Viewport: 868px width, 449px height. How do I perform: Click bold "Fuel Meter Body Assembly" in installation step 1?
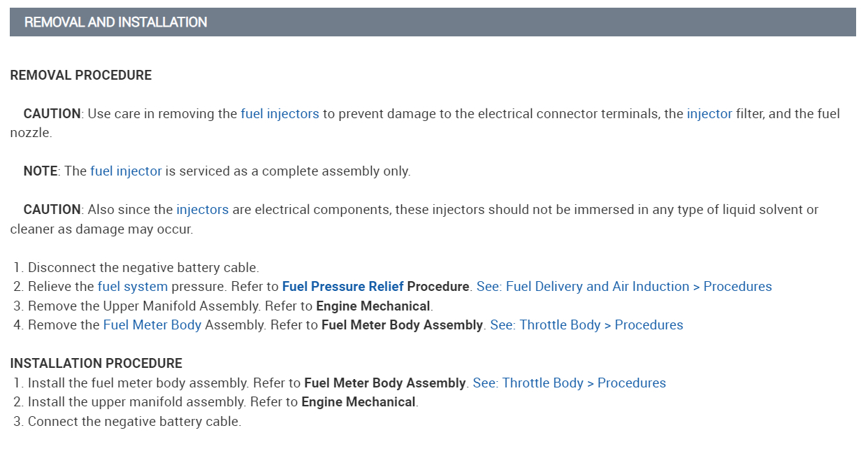(384, 383)
